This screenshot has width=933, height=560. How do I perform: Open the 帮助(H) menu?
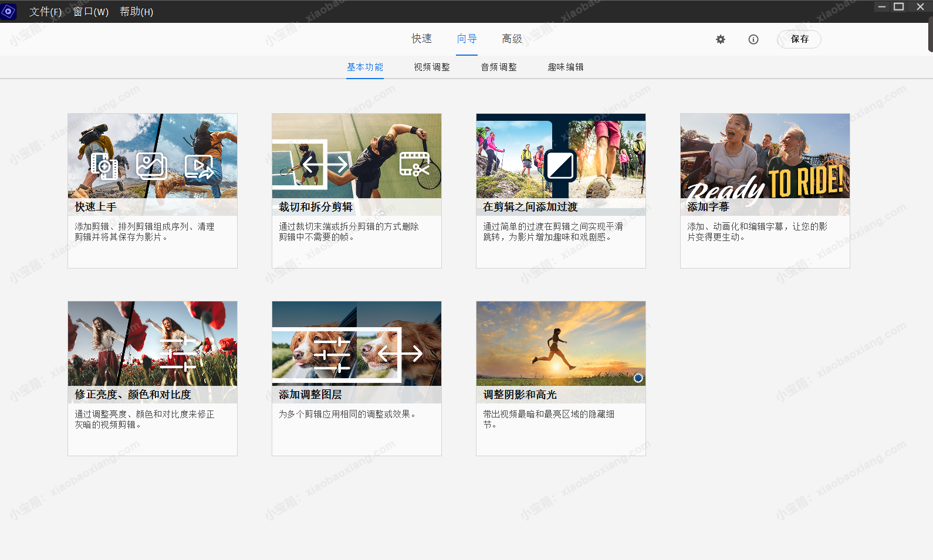136,12
